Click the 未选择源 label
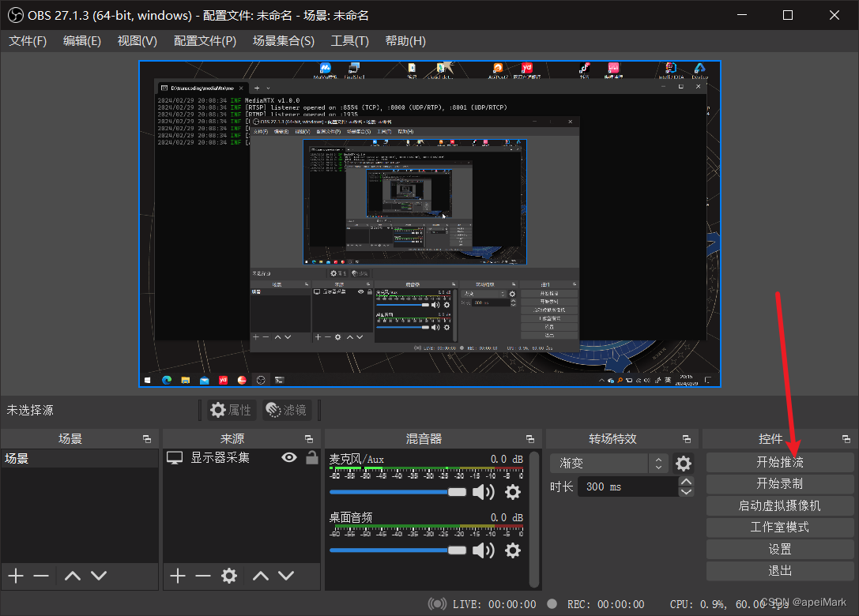The width and height of the screenshot is (859, 616). pos(30,410)
